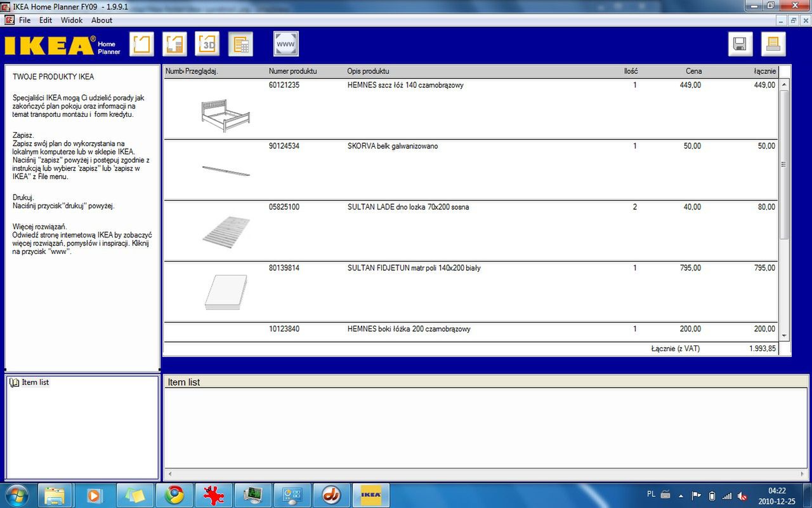
Task: Click the product list scroll down arrow
Action: [x=784, y=336]
